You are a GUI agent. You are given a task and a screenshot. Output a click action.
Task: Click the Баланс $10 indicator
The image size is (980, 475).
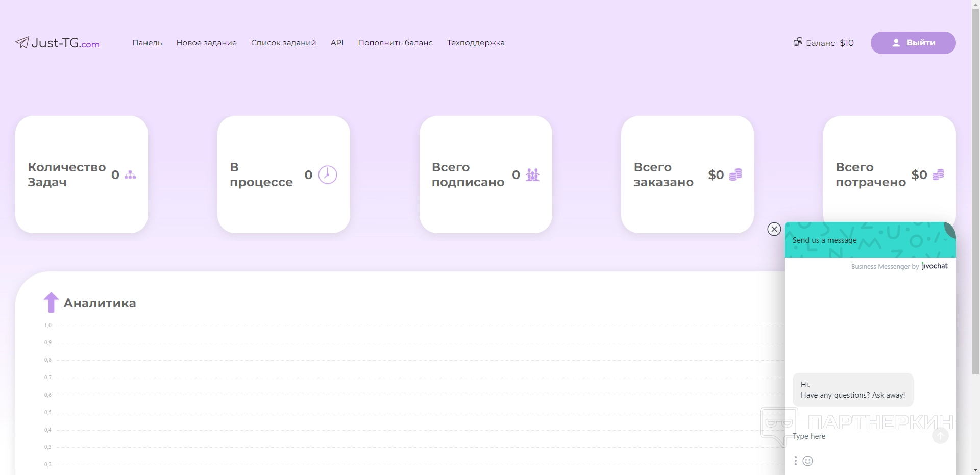tap(824, 43)
